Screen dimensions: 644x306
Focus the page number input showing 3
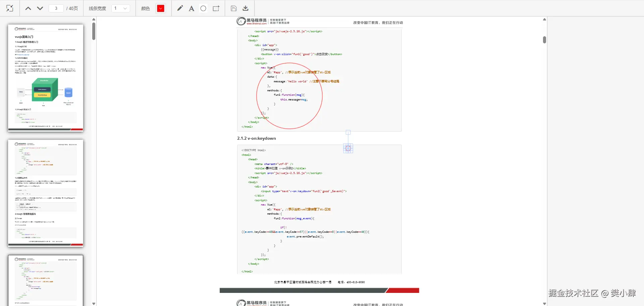(56, 8)
